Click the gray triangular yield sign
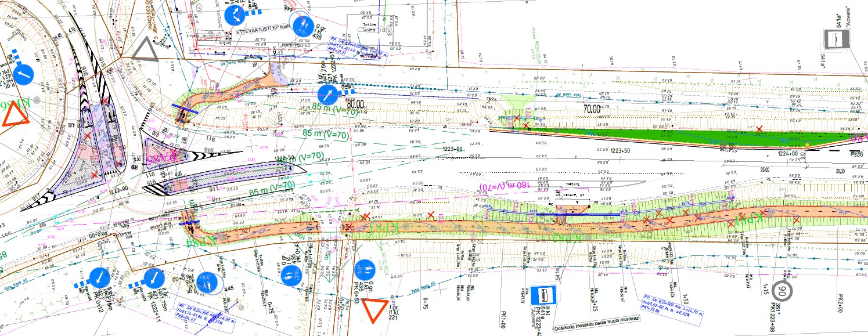Screen dimensions: 868x336 point(146,49)
